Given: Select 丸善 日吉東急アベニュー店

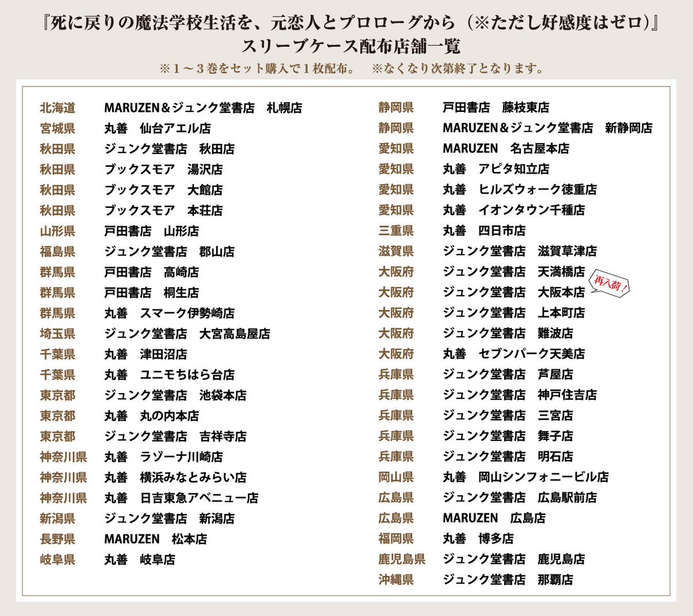Looking at the screenshot, I should [181, 498].
